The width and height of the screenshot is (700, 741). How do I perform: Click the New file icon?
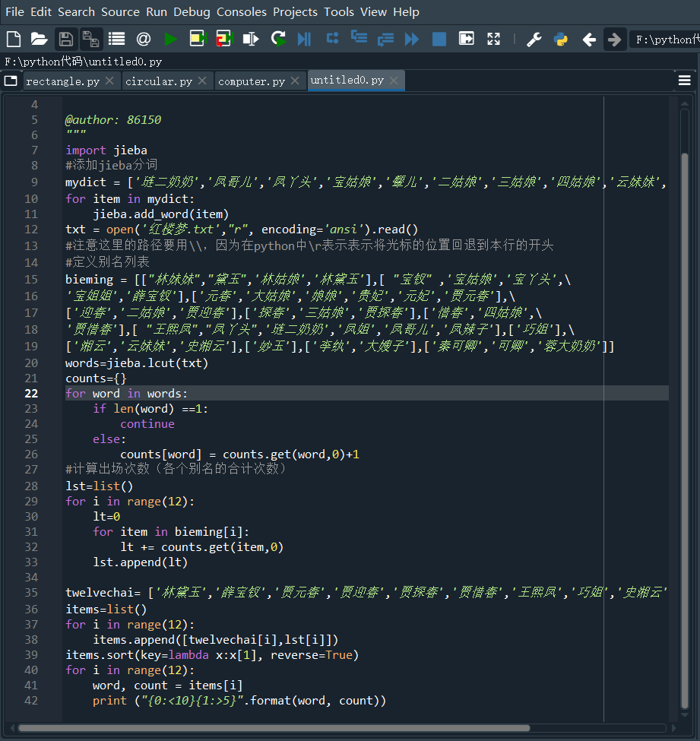(13, 39)
